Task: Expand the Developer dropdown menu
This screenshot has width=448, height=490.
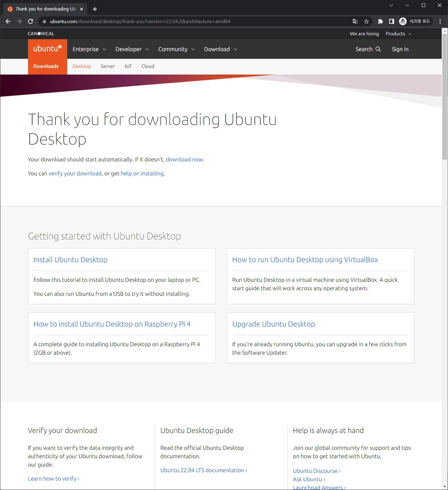Action: [132, 49]
